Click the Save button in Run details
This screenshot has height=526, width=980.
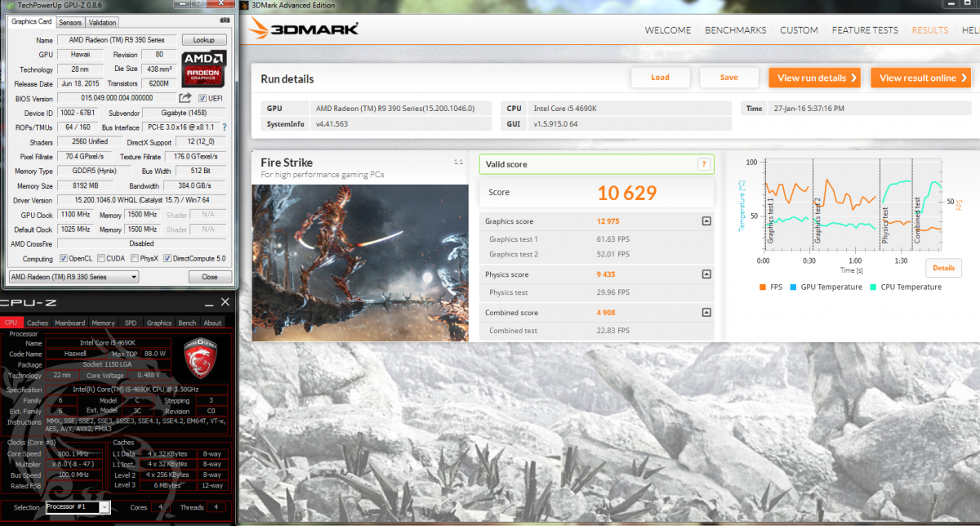(729, 78)
